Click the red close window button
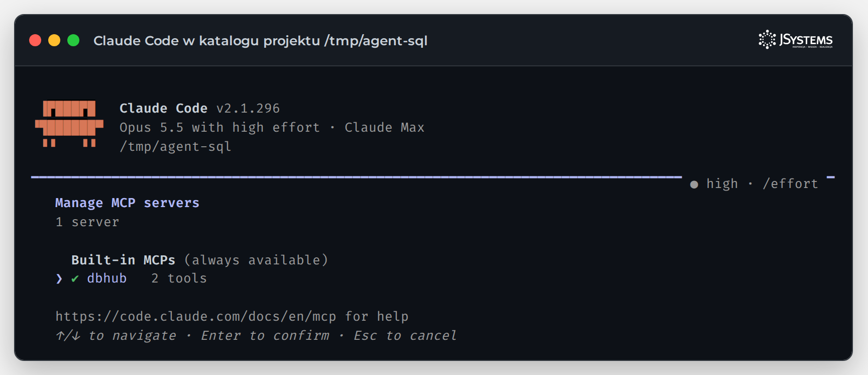 [35, 40]
